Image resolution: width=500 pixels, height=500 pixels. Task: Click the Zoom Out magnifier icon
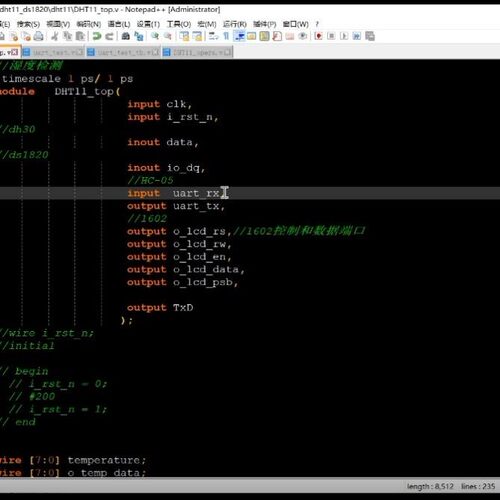click(168, 36)
